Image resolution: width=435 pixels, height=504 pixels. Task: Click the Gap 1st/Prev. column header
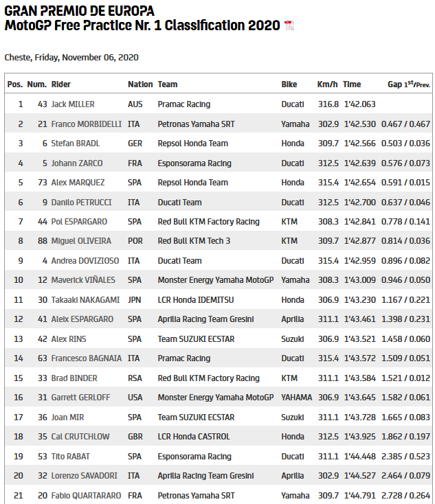[409, 84]
